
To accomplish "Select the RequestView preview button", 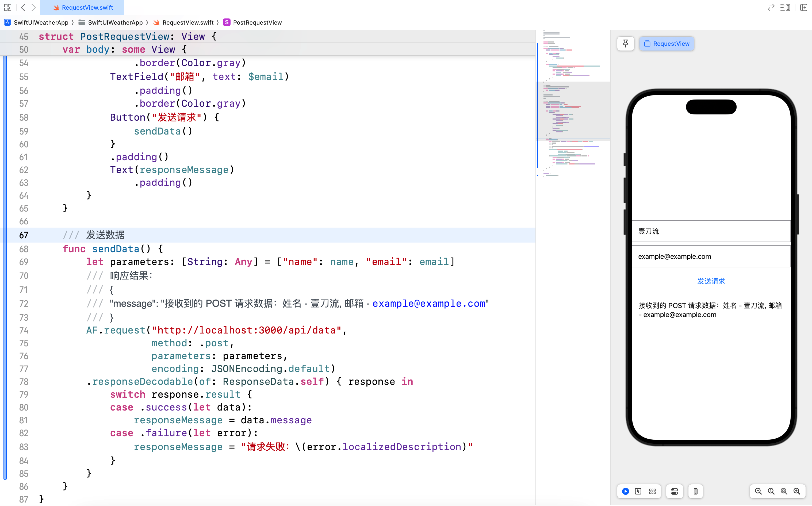I will click(667, 44).
